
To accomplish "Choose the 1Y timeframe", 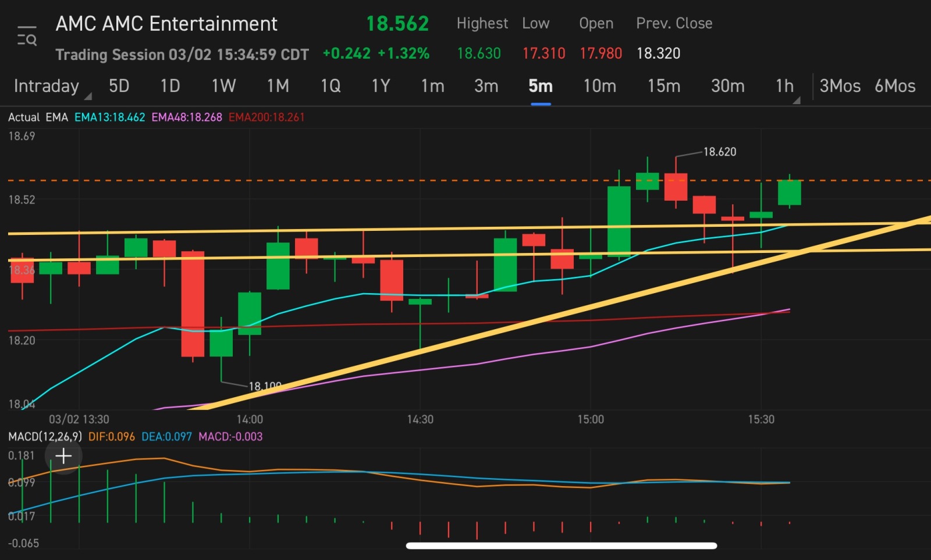I will coord(381,86).
